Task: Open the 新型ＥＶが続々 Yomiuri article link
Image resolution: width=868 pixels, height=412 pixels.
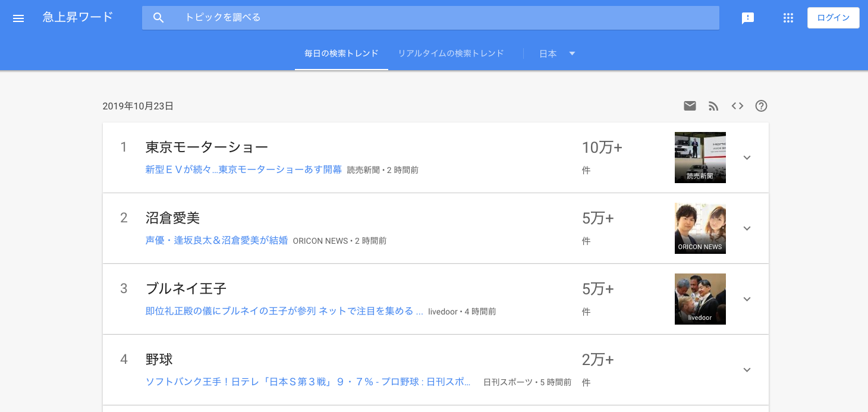Action: 243,170
